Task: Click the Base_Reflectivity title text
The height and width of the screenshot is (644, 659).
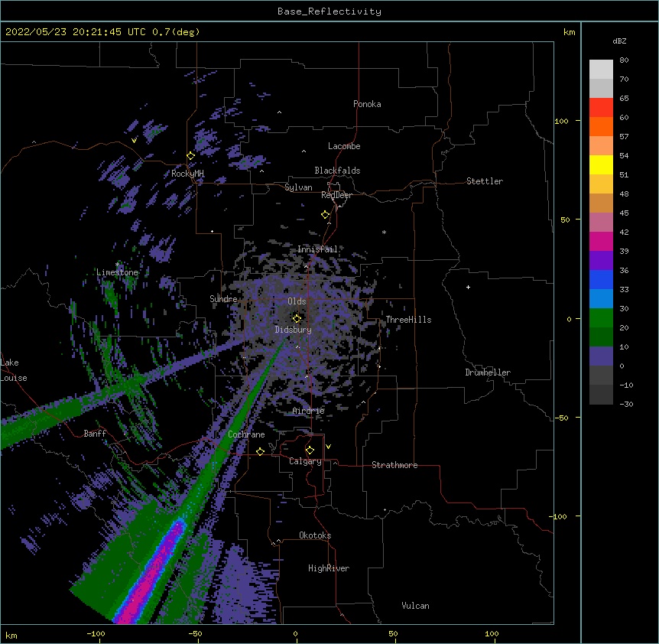Action: [329, 11]
